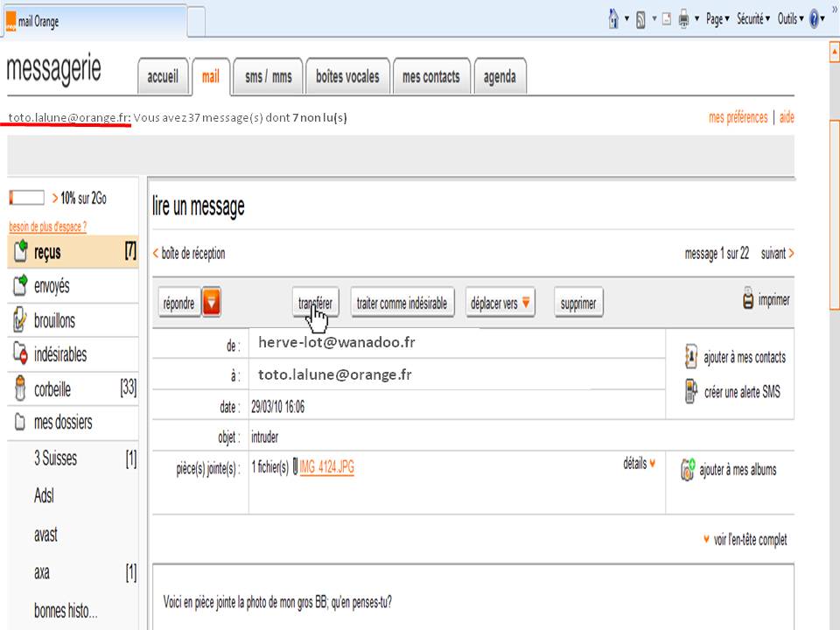Click sender address herve-lot@wanadoo.fr
Image resolution: width=840 pixels, height=630 pixels.
[336, 342]
